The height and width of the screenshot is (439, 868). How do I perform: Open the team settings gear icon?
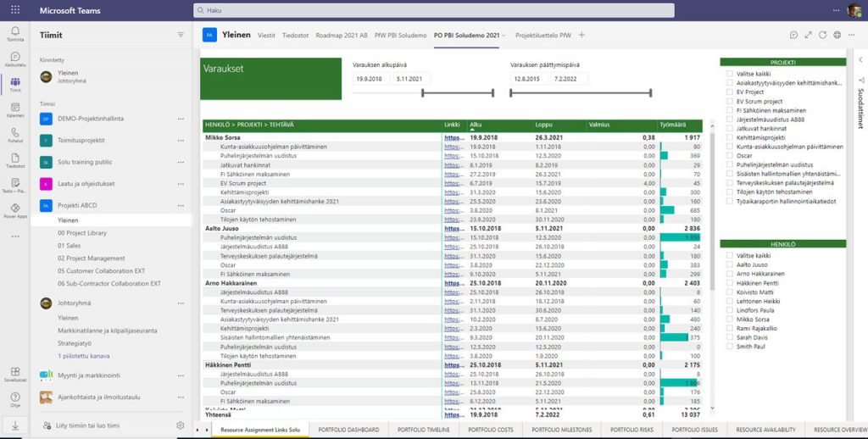[x=180, y=425]
